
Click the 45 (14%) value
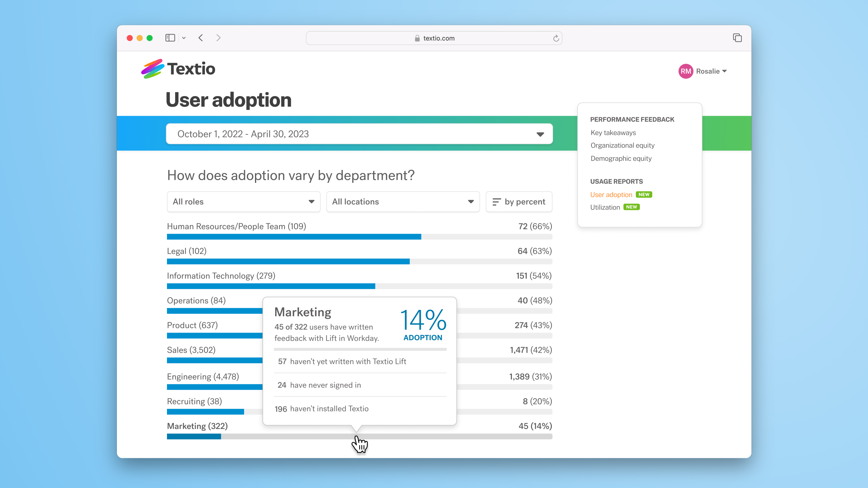point(535,426)
